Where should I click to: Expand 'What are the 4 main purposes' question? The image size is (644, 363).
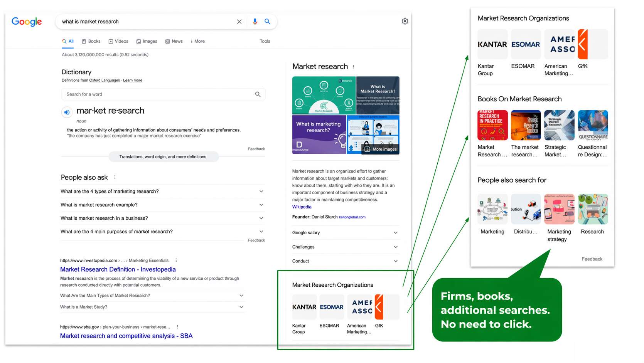coord(162,232)
